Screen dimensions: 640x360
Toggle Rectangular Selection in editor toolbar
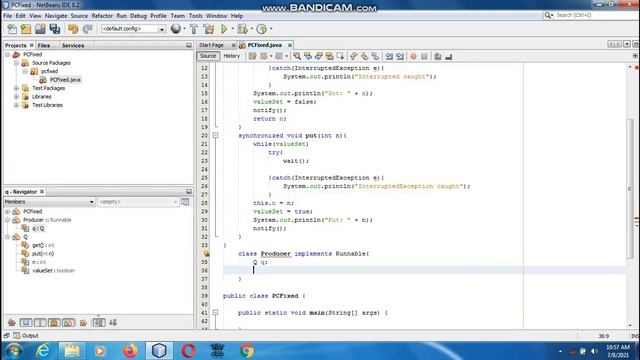[x=340, y=56]
